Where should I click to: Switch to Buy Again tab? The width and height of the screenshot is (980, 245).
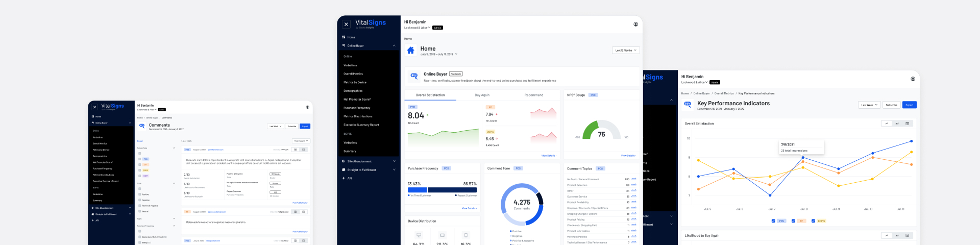point(482,95)
